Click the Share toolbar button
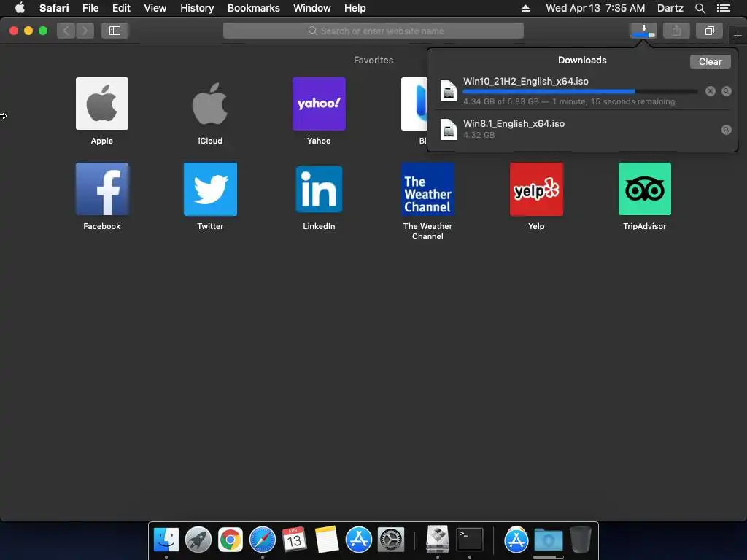The image size is (747, 560). [x=676, y=31]
